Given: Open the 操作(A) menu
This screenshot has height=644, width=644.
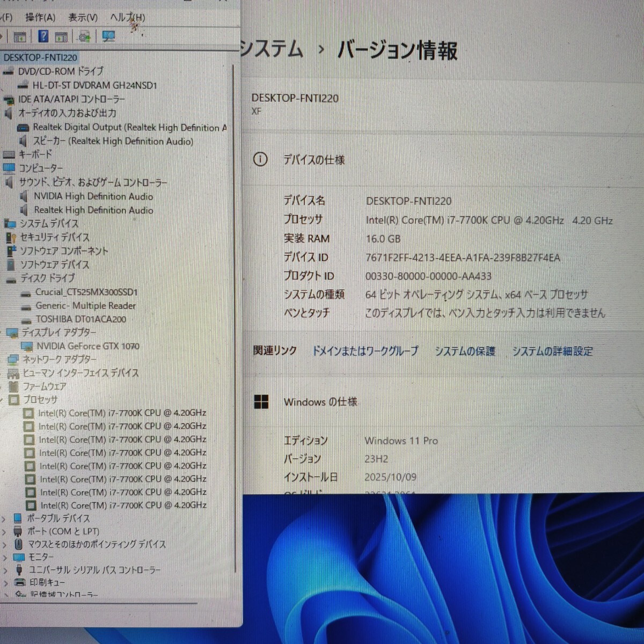Looking at the screenshot, I should click(40, 18).
